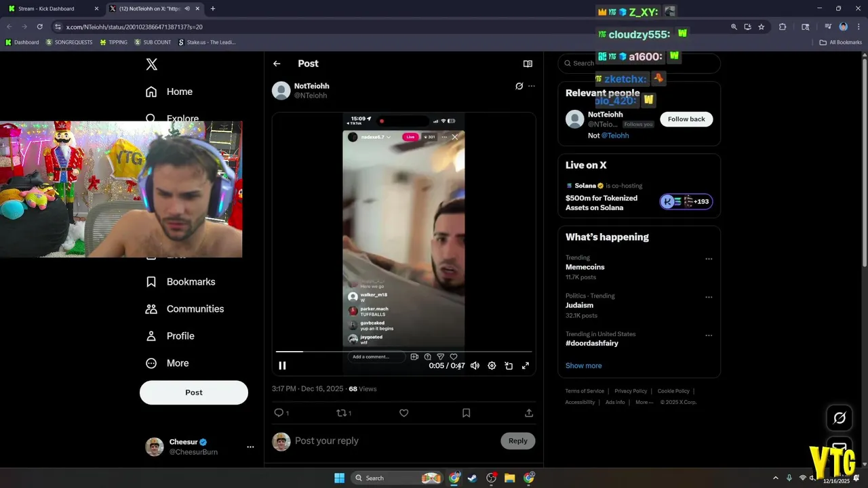The image size is (868, 488).
Task: Open Privacy Policy link
Action: (x=631, y=391)
